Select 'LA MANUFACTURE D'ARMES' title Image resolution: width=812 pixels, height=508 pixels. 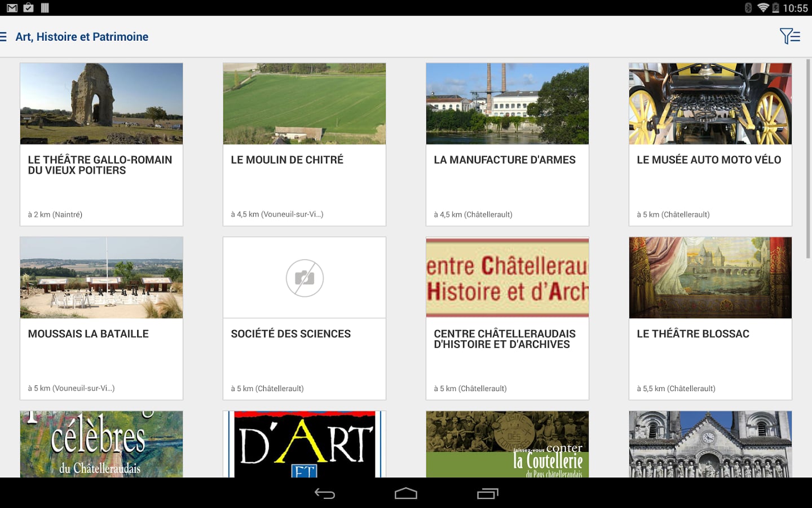pyautogui.click(x=505, y=160)
